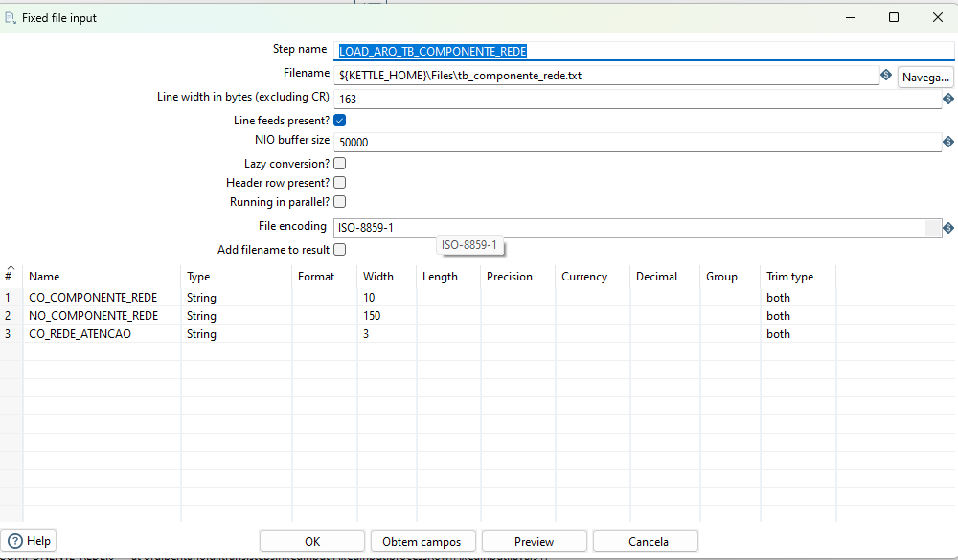Select the width cell of CO_REDE_ATENCAO
Image resolution: width=958 pixels, height=560 pixels.
(x=387, y=334)
